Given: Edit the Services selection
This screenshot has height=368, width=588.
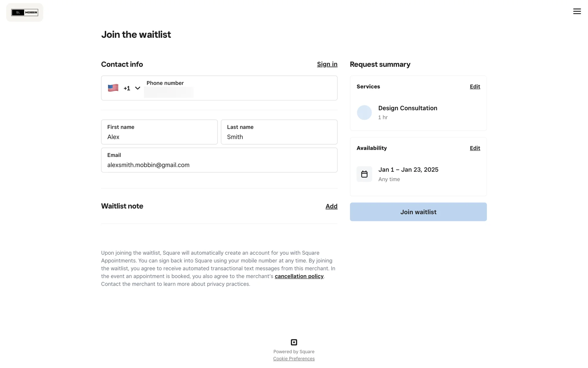Looking at the screenshot, I should [475, 86].
